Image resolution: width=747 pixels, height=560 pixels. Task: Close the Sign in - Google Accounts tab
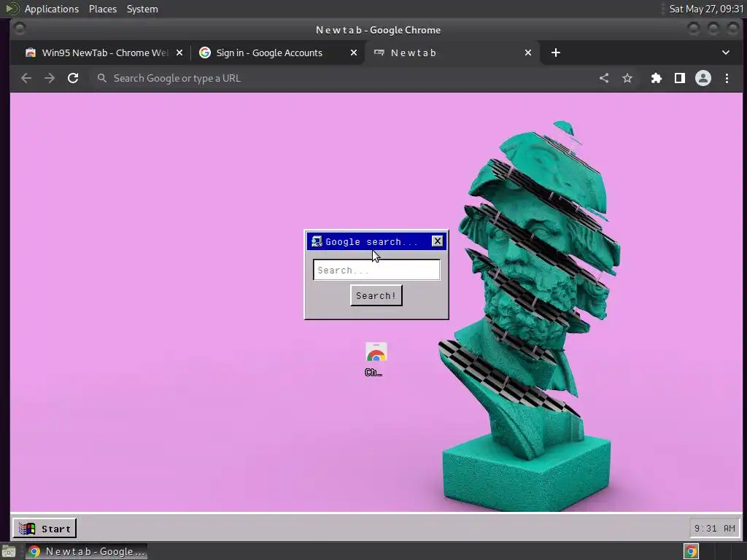354,52
